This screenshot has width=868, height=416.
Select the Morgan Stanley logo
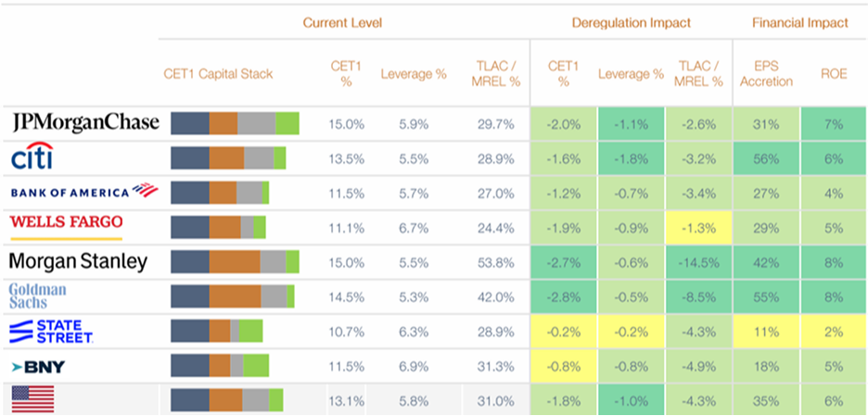pyautogui.click(x=78, y=261)
